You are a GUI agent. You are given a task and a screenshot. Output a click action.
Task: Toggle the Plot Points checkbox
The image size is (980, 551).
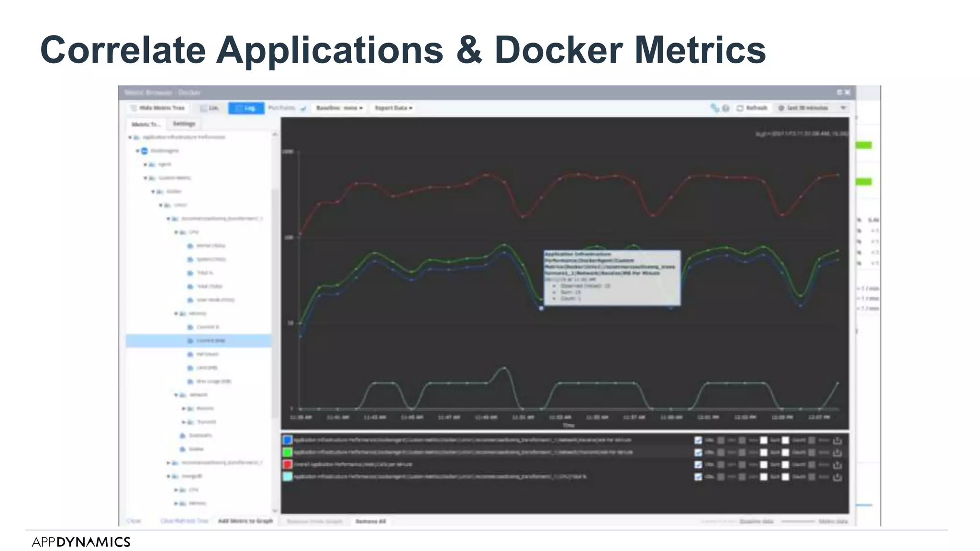303,109
